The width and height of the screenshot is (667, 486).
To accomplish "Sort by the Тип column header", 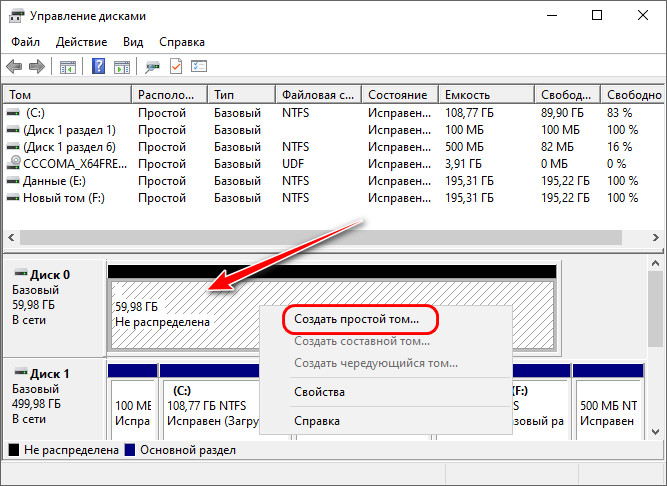I will [x=241, y=95].
